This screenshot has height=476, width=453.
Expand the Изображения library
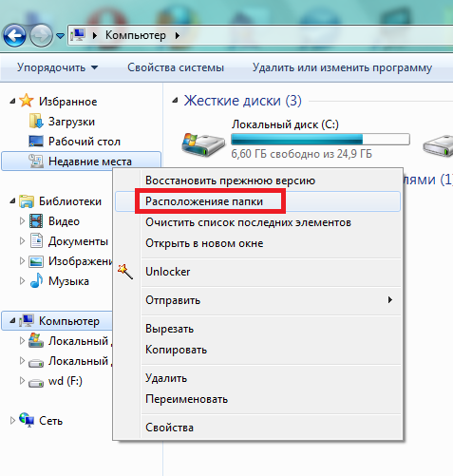click(22, 261)
